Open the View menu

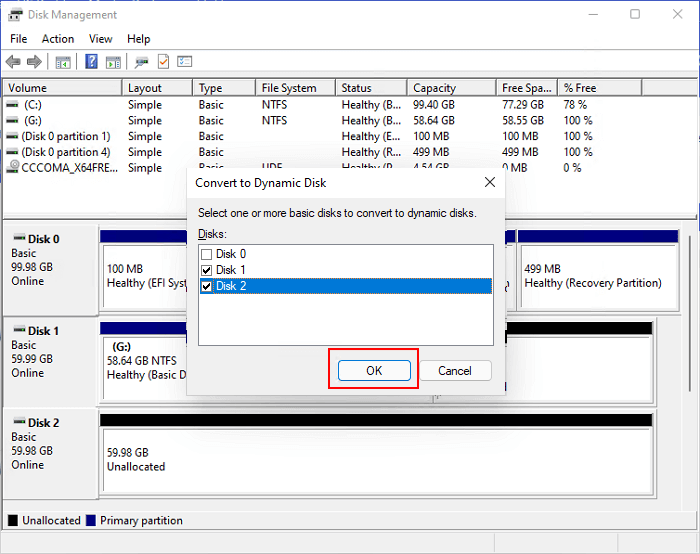click(x=100, y=39)
